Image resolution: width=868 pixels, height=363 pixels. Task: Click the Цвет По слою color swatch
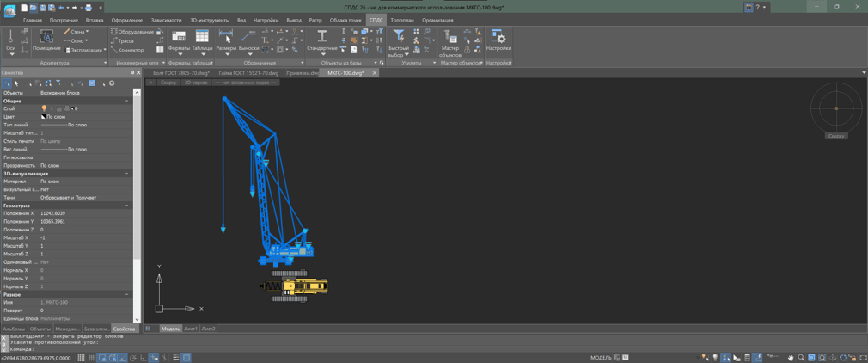coord(45,118)
